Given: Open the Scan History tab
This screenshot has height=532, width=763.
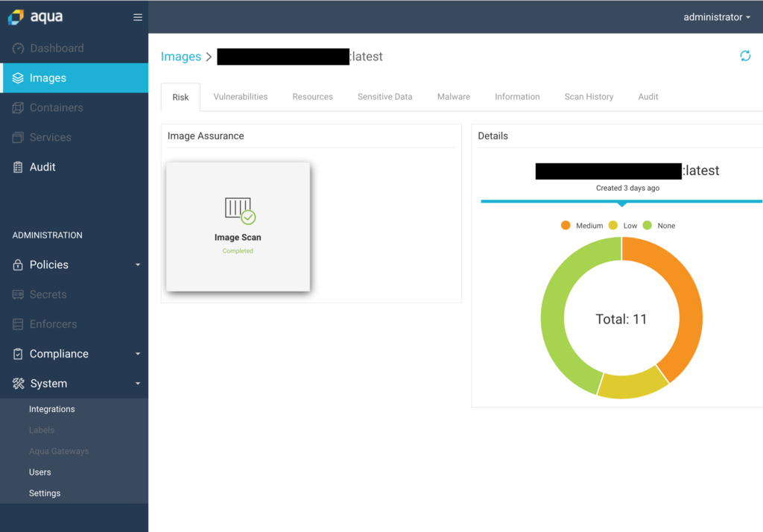Looking at the screenshot, I should (589, 97).
